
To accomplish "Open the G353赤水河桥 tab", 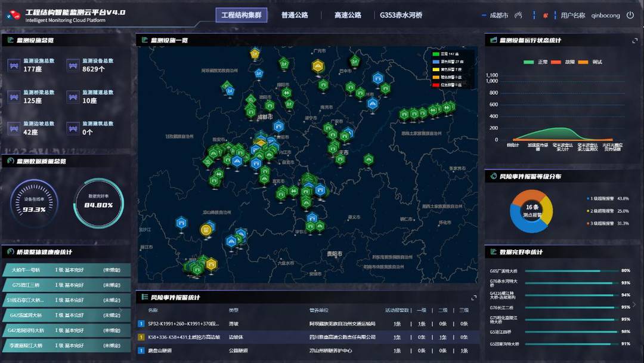I will 401,16.
